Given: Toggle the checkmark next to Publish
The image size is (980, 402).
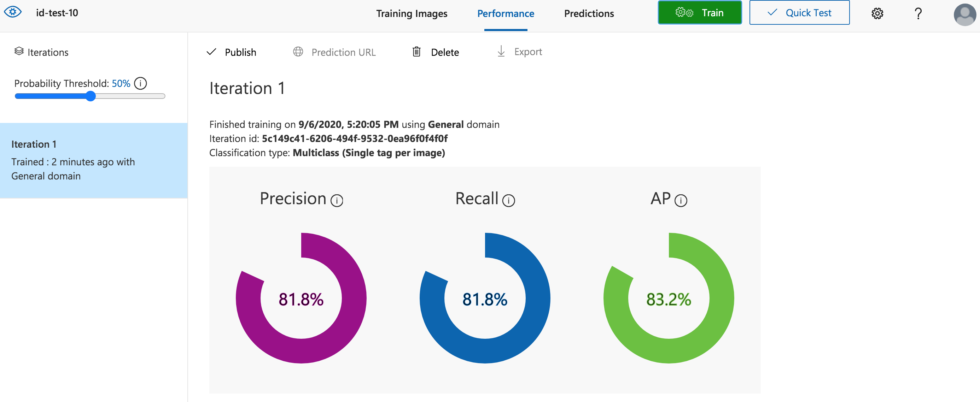Looking at the screenshot, I should [x=212, y=52].
